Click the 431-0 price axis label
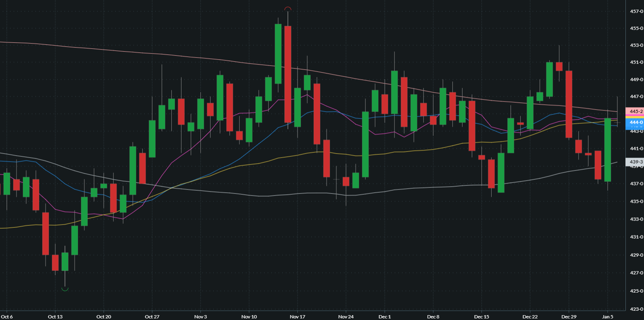 click(637, 237)
